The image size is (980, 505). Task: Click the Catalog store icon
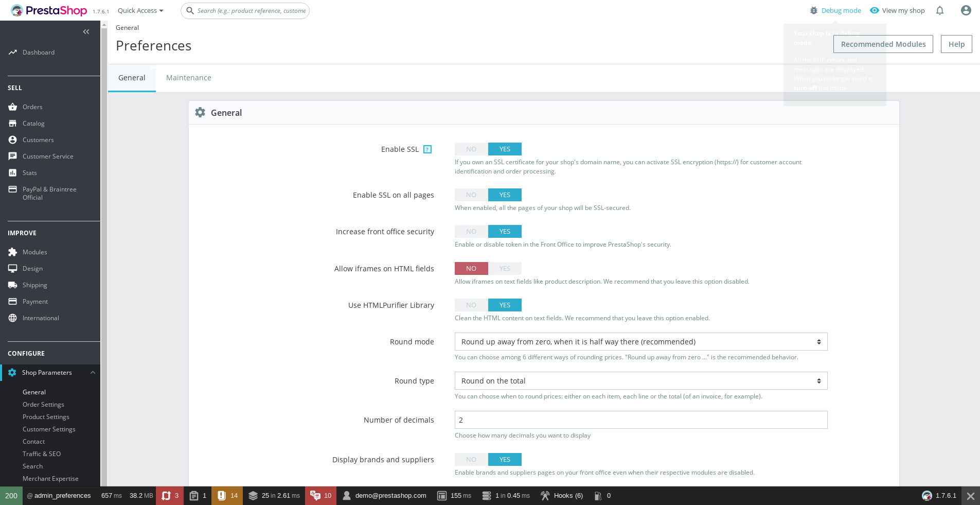click(13, 124)
